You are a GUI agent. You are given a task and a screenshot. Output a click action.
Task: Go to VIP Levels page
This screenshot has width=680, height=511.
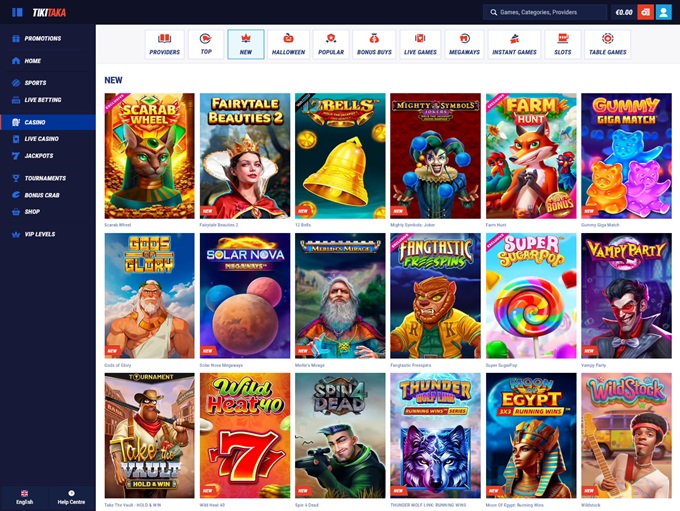40,234
